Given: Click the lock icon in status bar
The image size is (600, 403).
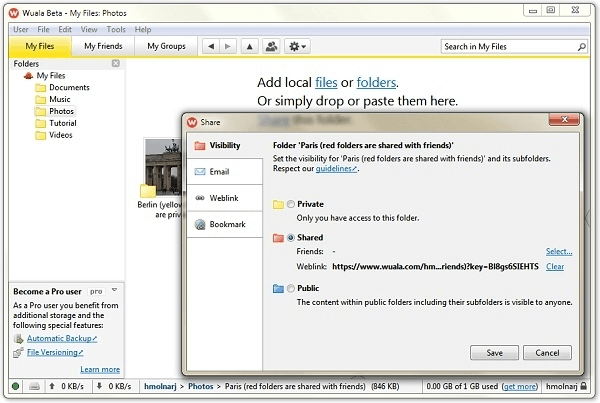Looking at the screenshot, I should (585, 386).
